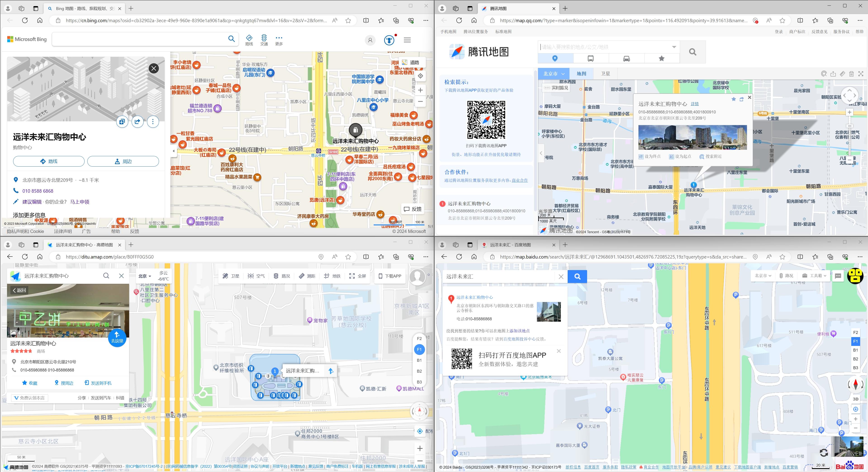Select Tencent location pin search tab
Viewport: 868px width, 472px height.
click(555, 58)
